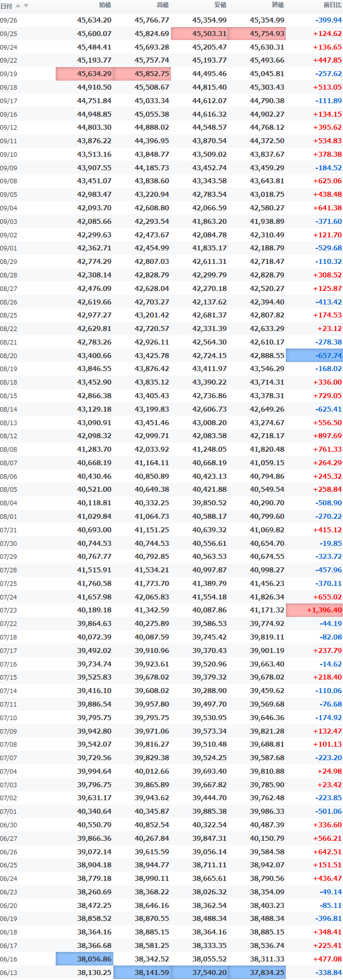
Task: Select the change value +447.85
Action: [x=327, y=61]
